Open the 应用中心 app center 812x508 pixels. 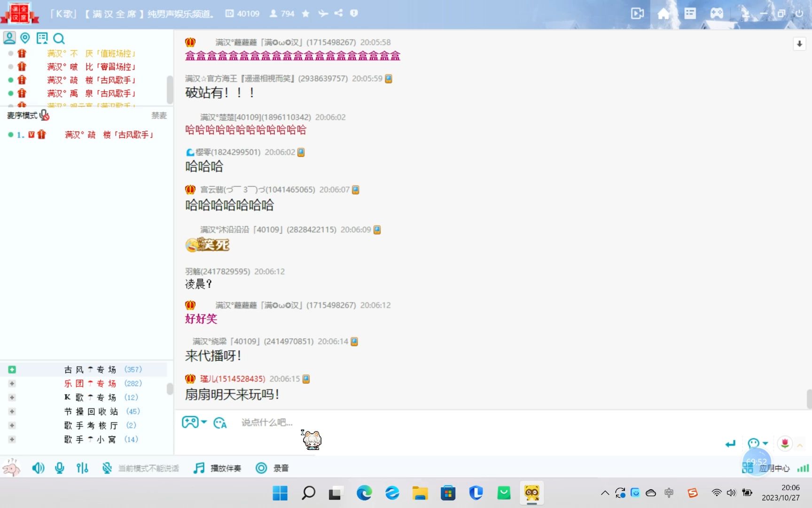point(766,468)
